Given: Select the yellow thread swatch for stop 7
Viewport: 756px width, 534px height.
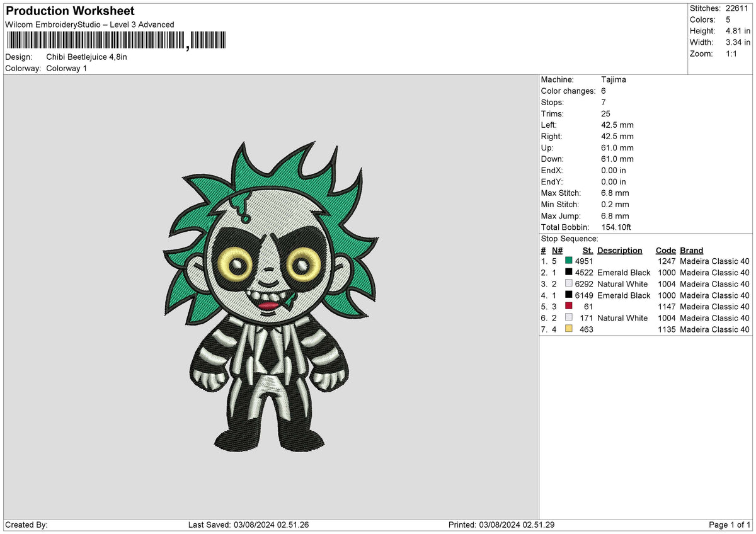Looking at the screenshot, I should click(x=568, y=329).
